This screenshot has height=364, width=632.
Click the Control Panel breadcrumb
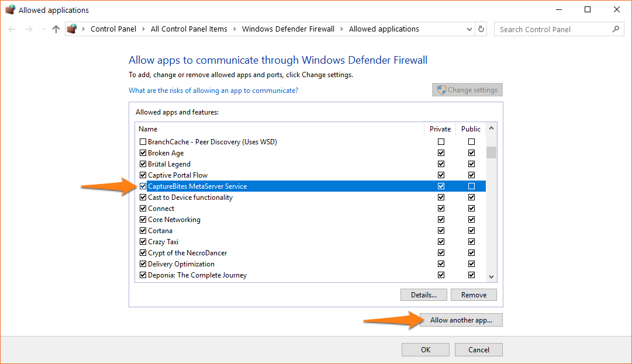[113, 29]
